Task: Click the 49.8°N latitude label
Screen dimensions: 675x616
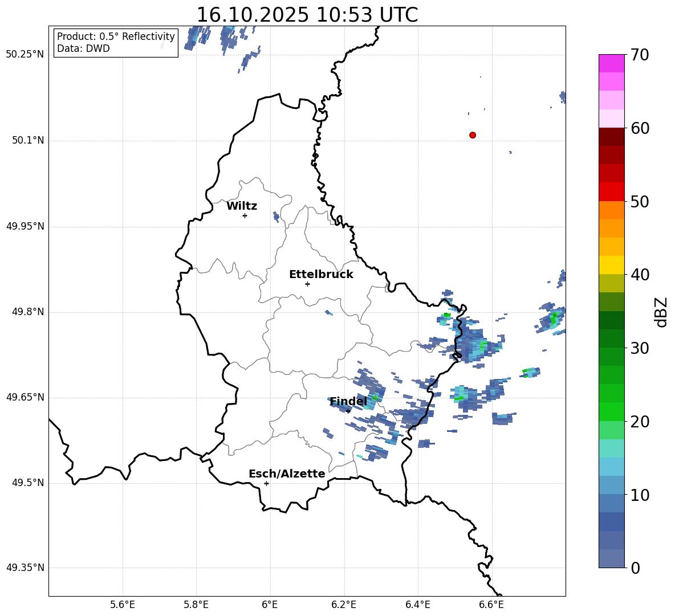Action: pyautogui.click(x=29, y=312)
